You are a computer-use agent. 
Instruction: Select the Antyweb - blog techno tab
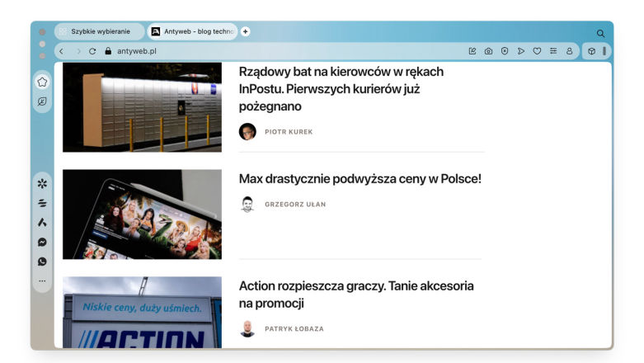[192, 31]
